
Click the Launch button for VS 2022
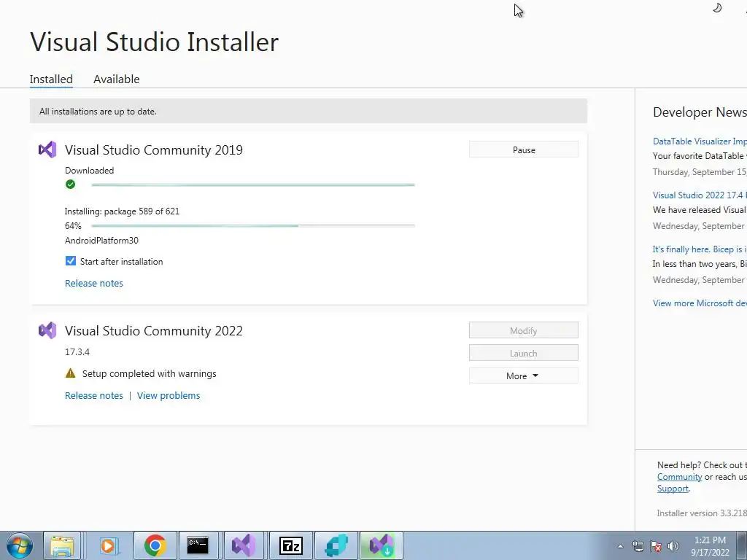[x=524, y=354]
